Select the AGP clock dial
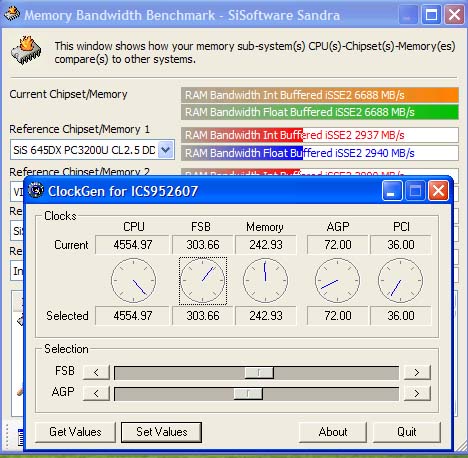468x458 pixels. [337, 281]
